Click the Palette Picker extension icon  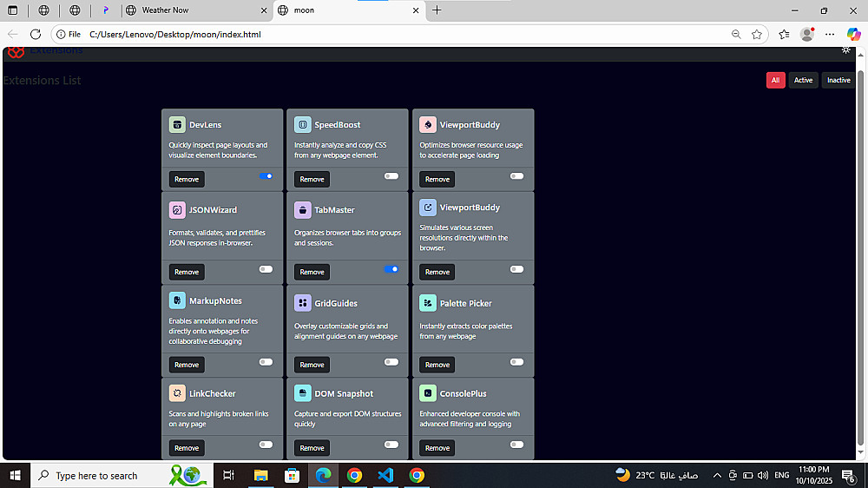click(x=428, y=303)
